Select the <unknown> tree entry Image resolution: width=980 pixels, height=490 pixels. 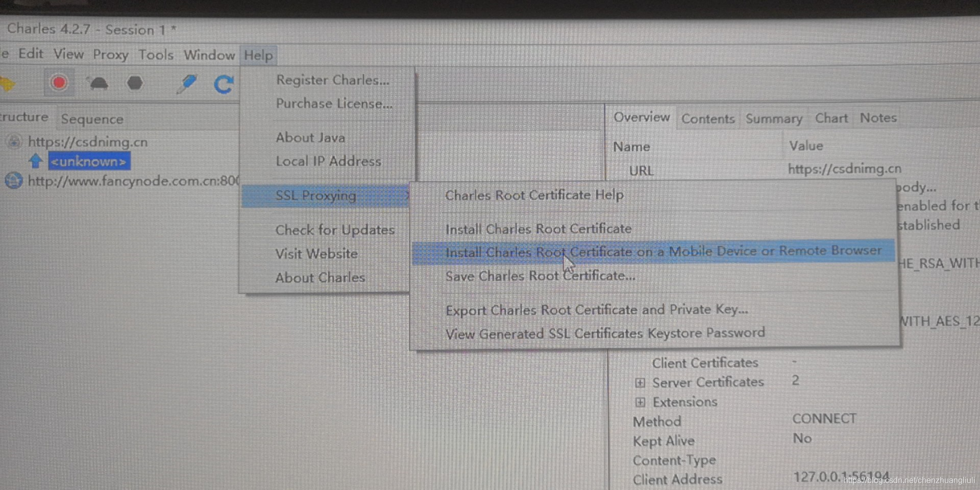(x=89, y=161)
